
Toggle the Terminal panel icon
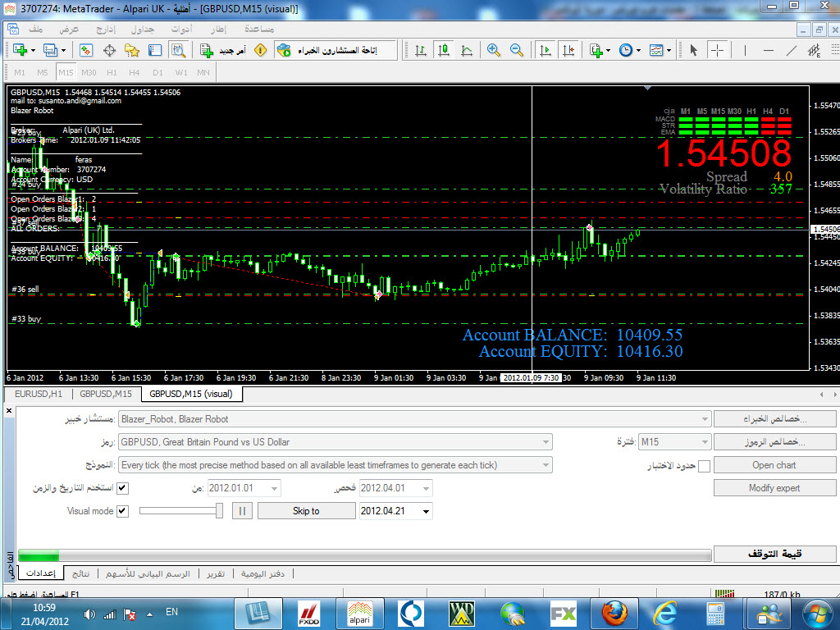pos(155,50)
